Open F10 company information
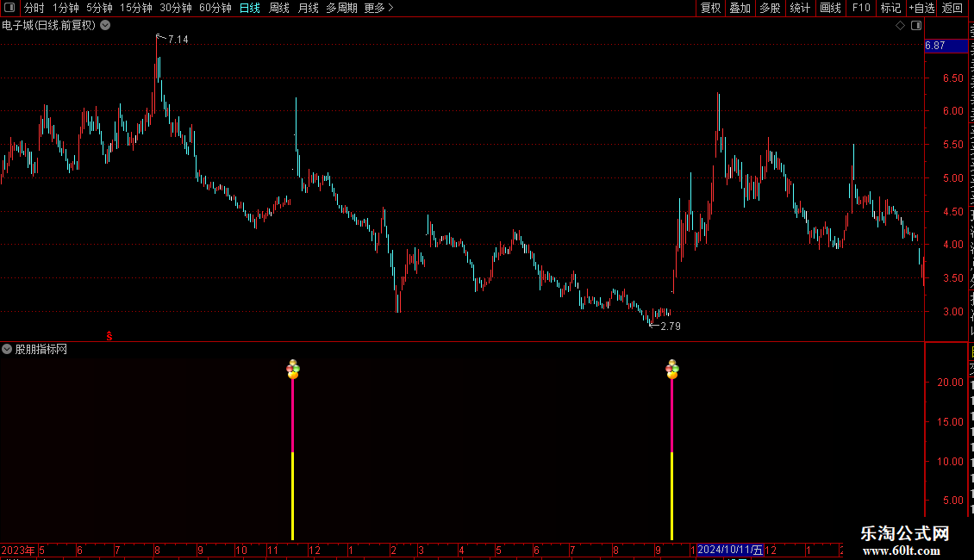 pyautogui.click(x=861, y=8)
